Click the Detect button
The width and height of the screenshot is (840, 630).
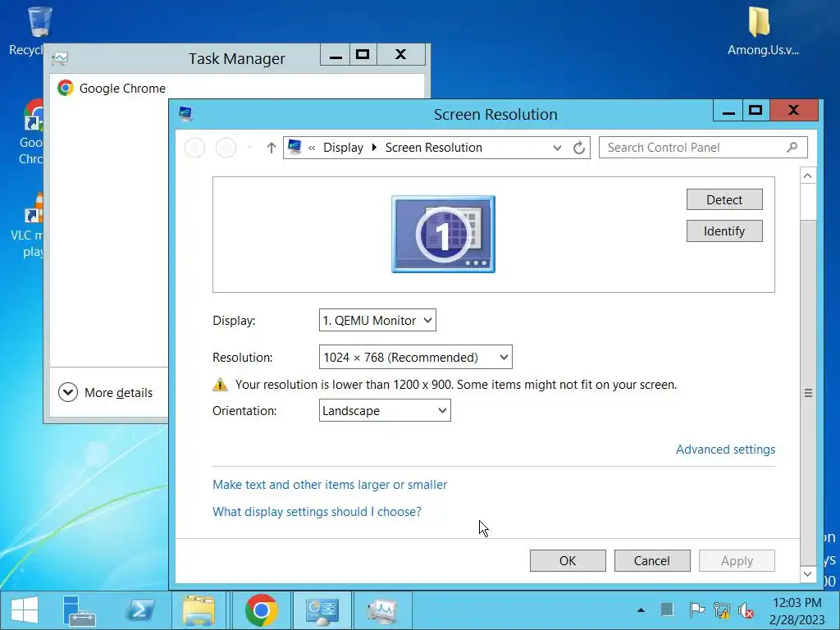pos(724,200)
